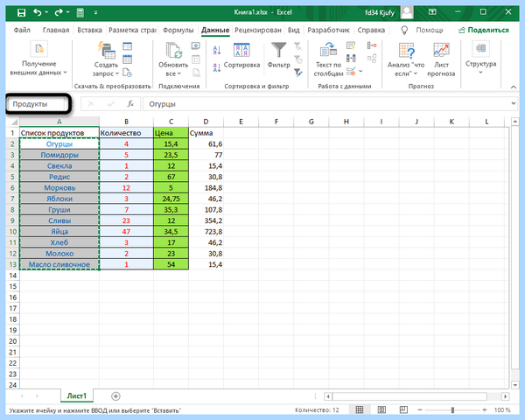Click the Name Box containing Продукты

37,104
